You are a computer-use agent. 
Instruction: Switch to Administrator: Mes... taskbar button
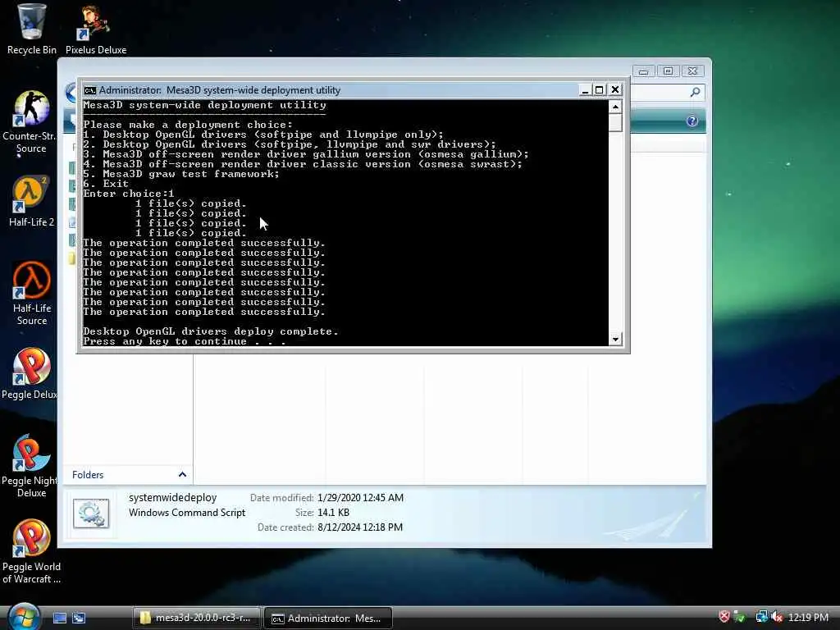328,619
